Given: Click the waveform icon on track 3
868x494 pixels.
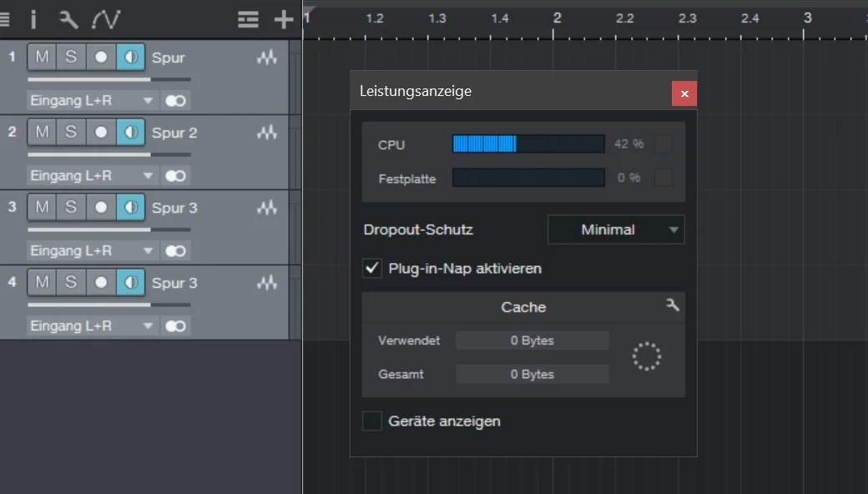Looking at the screenshot, I should 267,208.
